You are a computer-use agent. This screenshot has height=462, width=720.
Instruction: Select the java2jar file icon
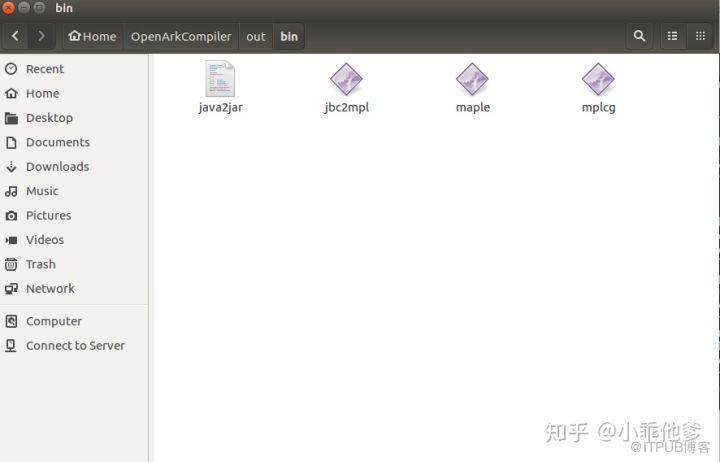coord(220,79)
